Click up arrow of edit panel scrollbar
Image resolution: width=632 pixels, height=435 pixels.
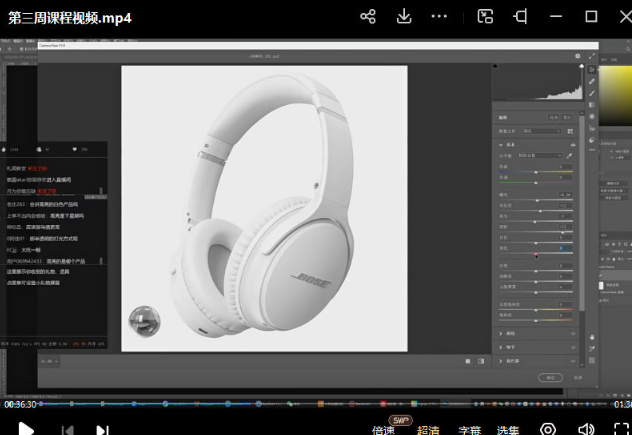582,113
